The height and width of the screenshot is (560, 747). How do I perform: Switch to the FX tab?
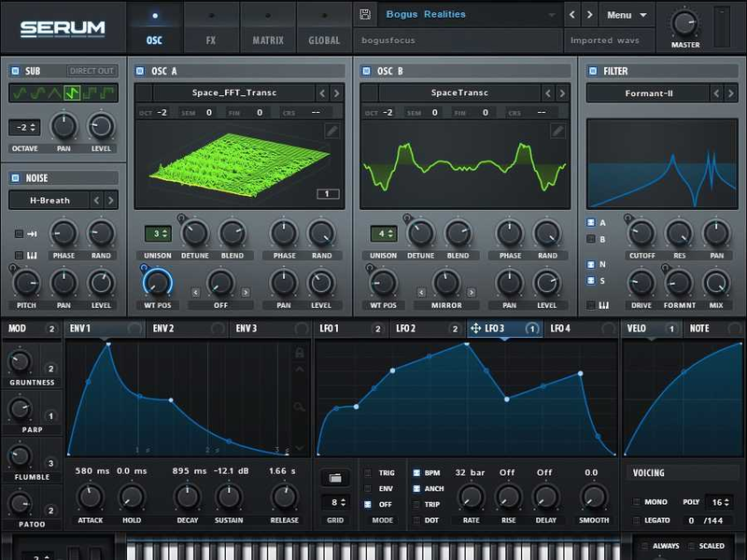(x=211, y=28)
